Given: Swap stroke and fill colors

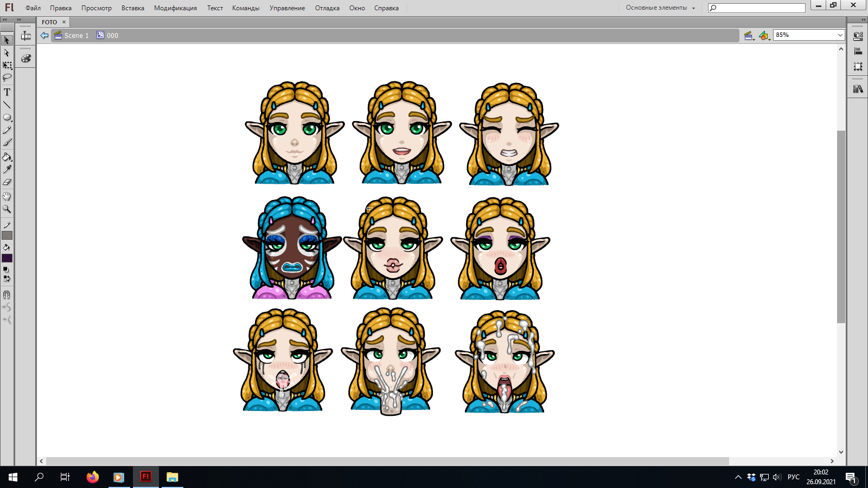Looking at the screenshot, I should [x=7, y=279].
